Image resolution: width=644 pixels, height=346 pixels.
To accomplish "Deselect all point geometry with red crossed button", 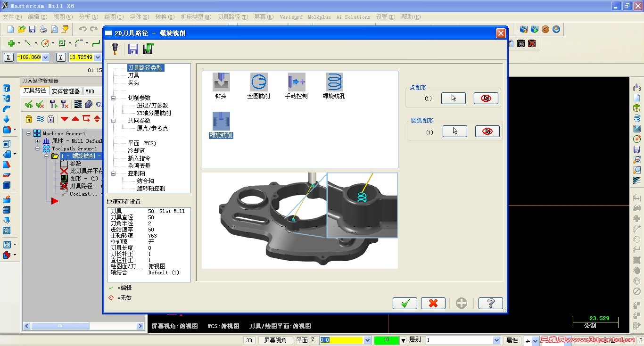I will pyautogui.click(x=486, y=98).
